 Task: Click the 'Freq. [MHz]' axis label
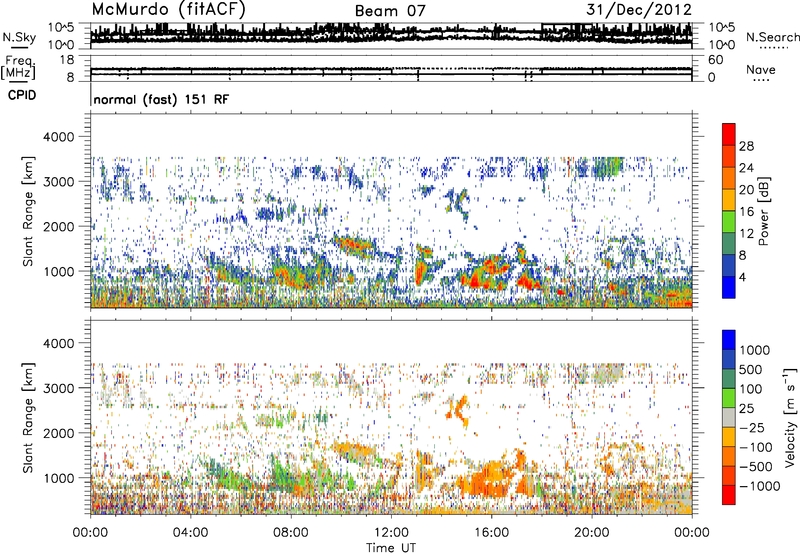[x=18, y=67]
